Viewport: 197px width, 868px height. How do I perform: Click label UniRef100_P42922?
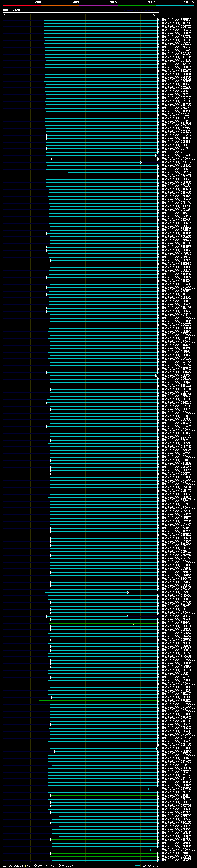[x=177, y=812]
